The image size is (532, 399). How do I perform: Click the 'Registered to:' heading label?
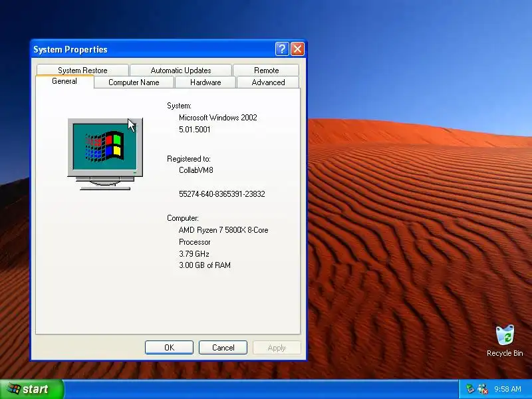[189, 159]
